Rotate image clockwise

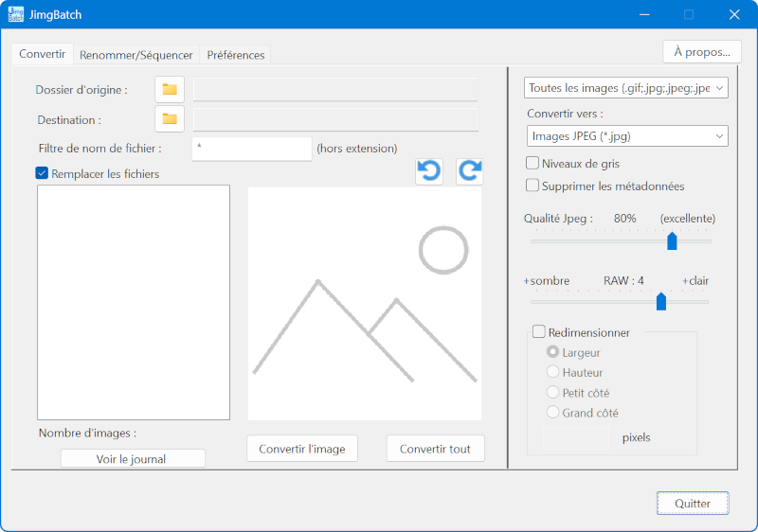click(x=470, y=170)
